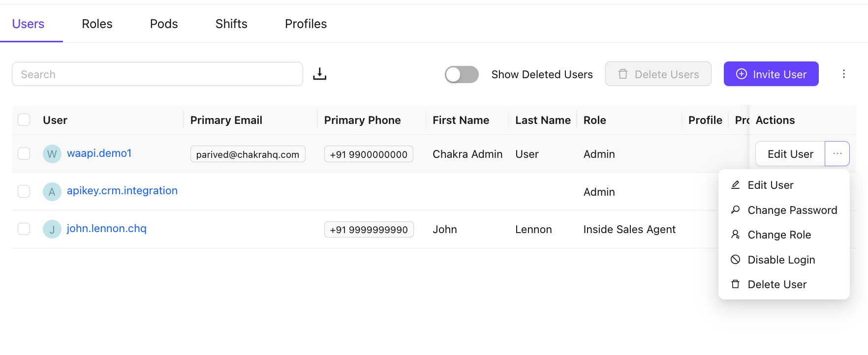Click the Last Name column header
Screen dimensions: 868x355
[543, 120]
